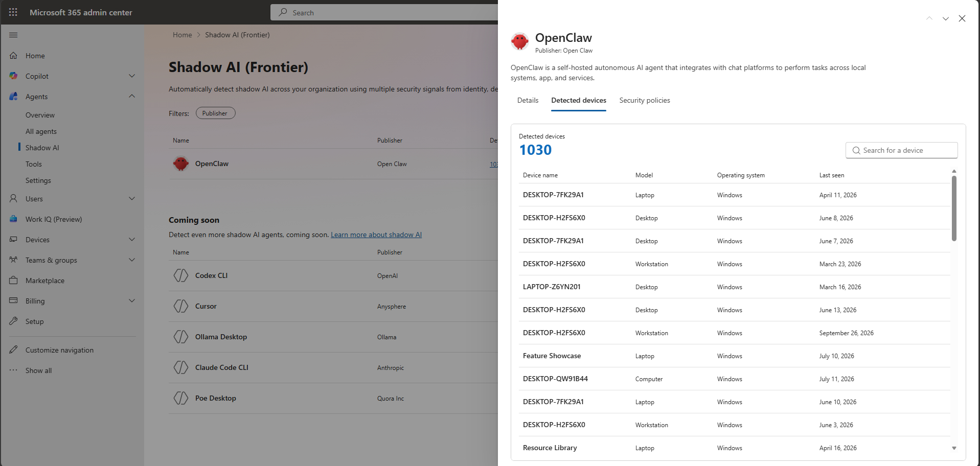980x466 pixels.
Task: Click the Copilot icon in sidebar
Action: pyautogui.click(x=13, y=76)
